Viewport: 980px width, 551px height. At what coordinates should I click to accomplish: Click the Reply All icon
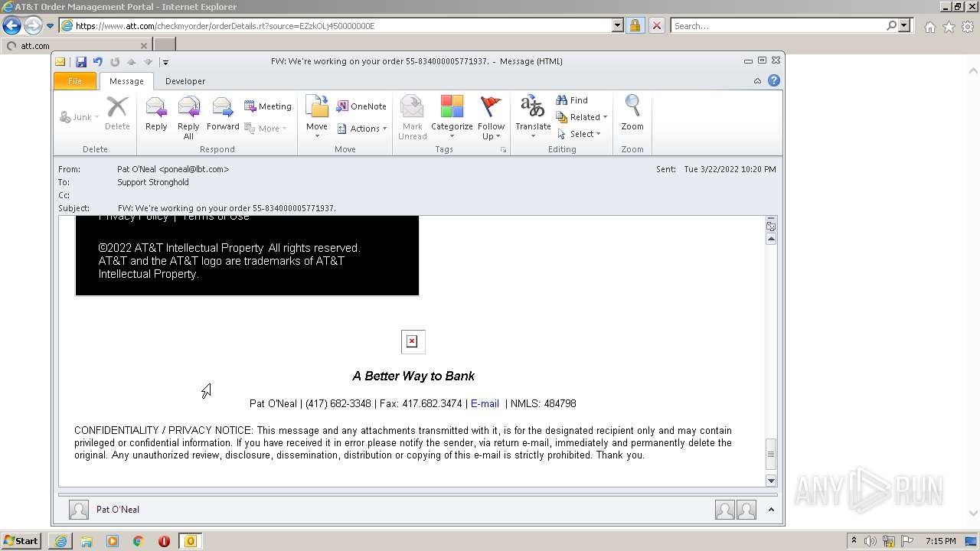[x=188, y=118]
